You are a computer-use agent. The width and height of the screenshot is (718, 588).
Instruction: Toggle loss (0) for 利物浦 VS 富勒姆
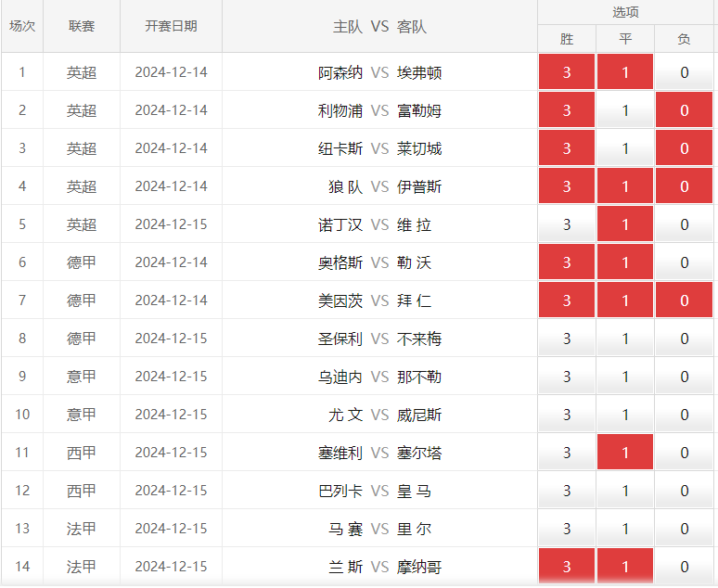click(x=684, y=110)
